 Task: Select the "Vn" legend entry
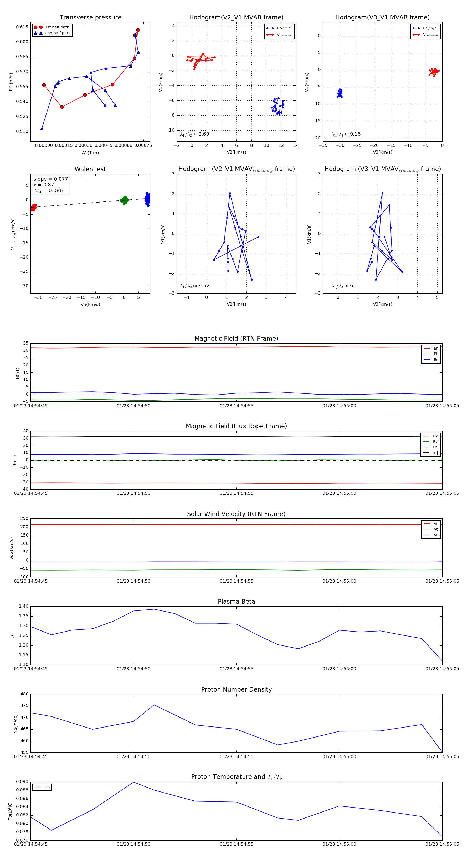click(431, 535)
